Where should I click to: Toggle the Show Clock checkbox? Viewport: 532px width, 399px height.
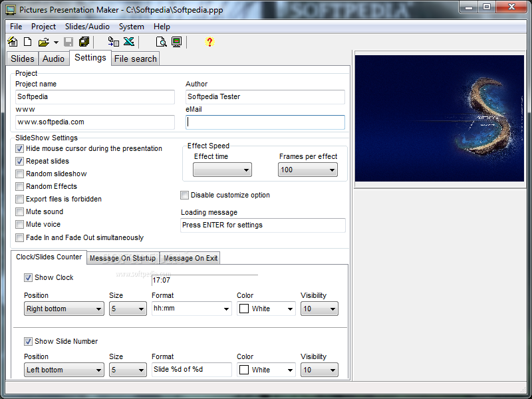pyautogui.click(x=28, y=277)
